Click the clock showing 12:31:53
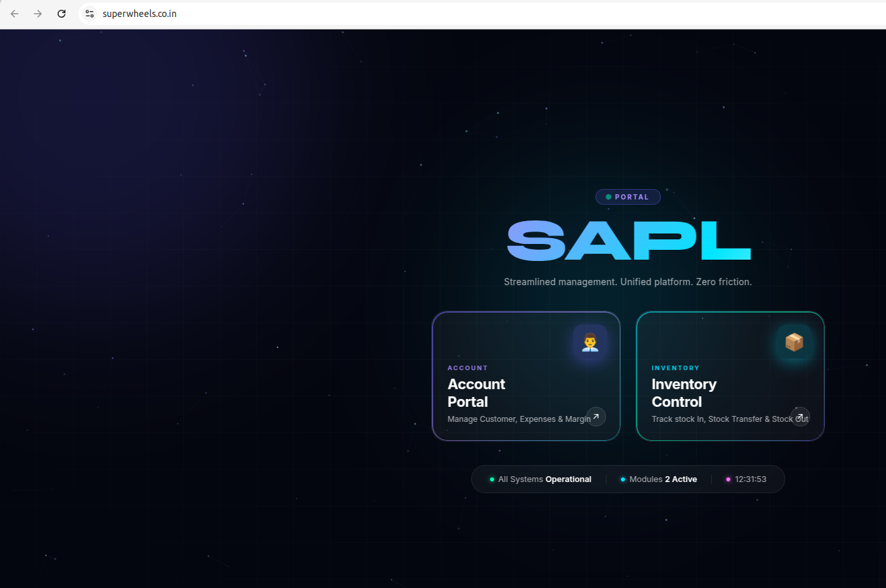 pyautogui.click(x=750, y=479)
